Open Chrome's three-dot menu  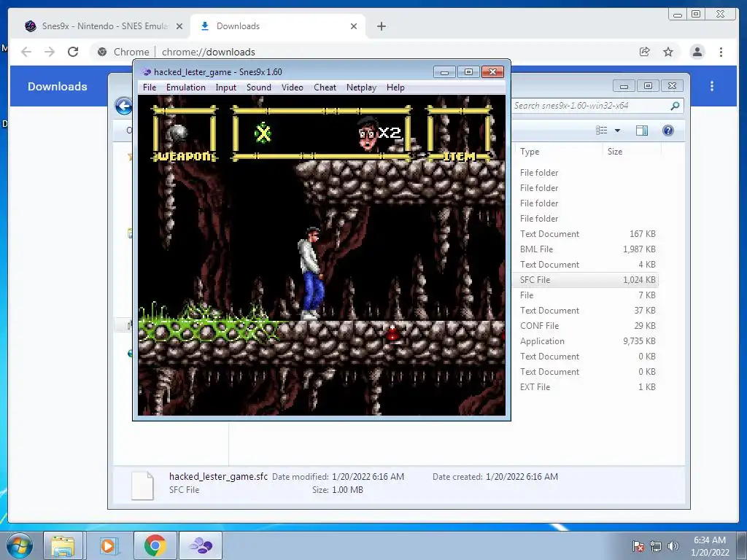pyautogui.click(x=721, y=52)
